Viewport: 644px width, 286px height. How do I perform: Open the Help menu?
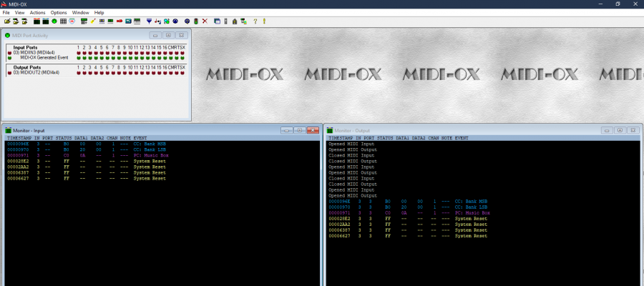pyautogui.click(x=99, y=13)
